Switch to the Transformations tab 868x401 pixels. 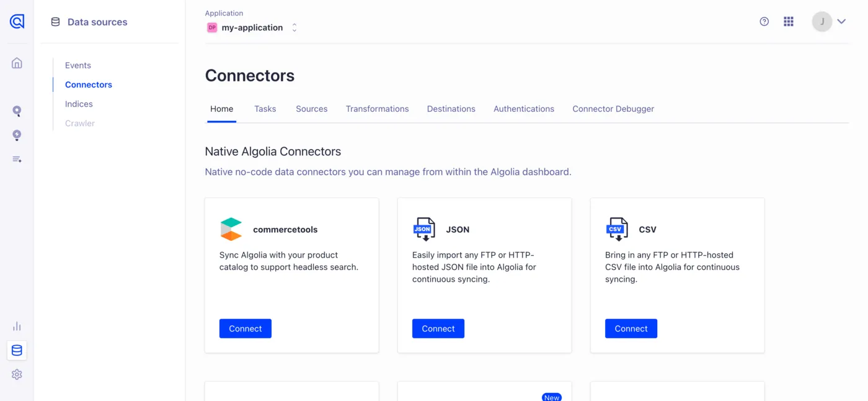pos(377,109)
